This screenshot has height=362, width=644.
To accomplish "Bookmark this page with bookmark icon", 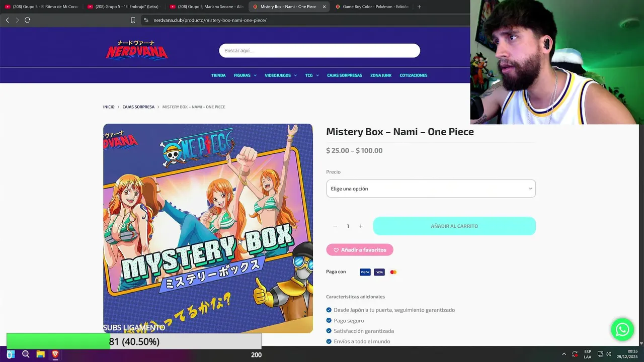I will (x=133, y=20).
